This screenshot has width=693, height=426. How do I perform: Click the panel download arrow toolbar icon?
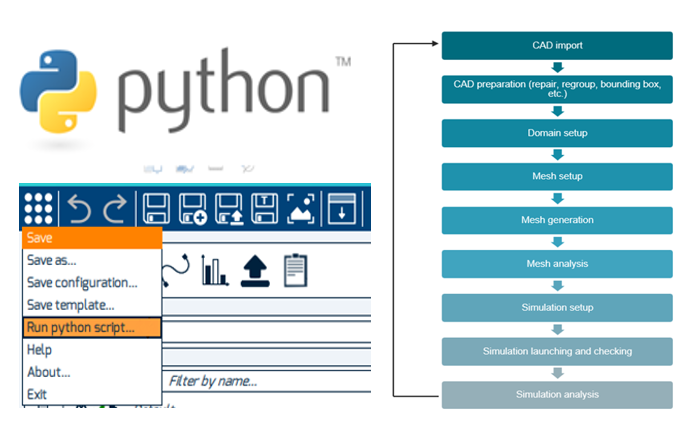[x=341, y=208]
